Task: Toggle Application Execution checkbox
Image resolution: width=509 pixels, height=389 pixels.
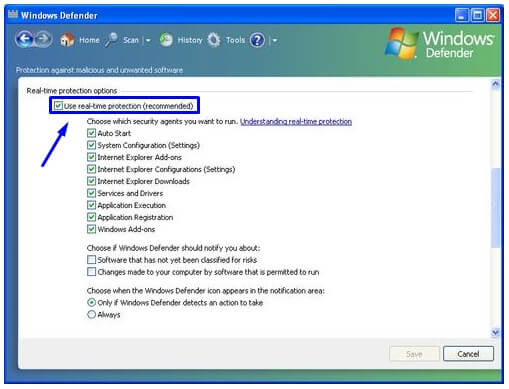Action: point(91,205)
